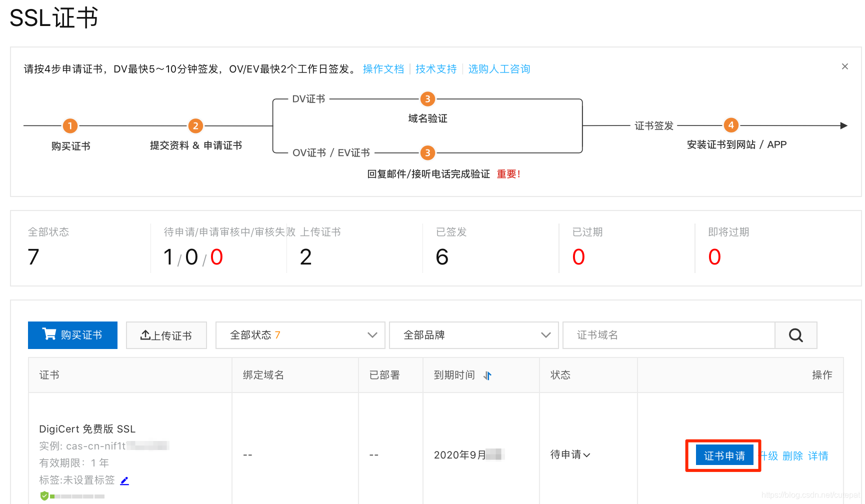Click the 重要! red warning text
This screenshot has height=504, width=865.
(x=508, y=174)
